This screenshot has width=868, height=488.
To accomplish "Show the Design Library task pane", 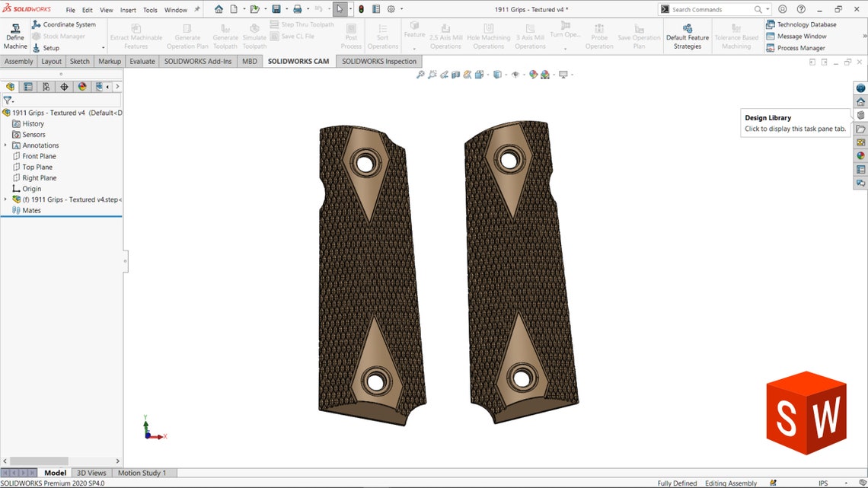I will point(860,114).
